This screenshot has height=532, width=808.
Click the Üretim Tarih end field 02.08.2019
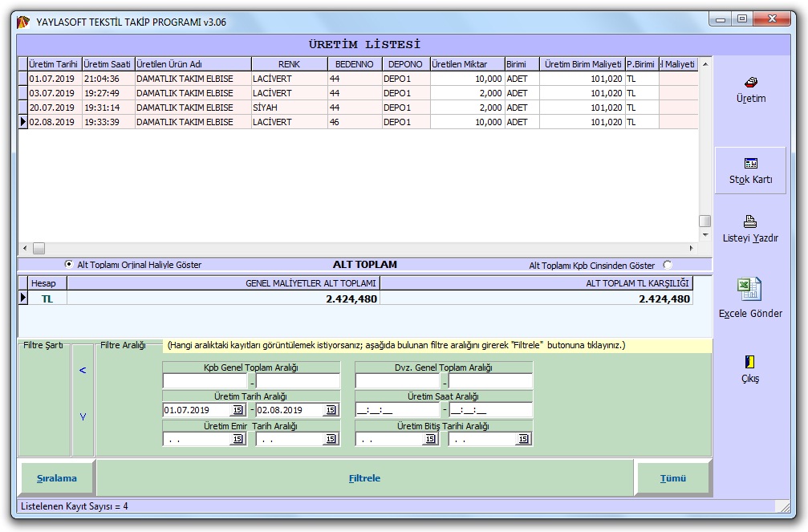(x=290, y=410)
